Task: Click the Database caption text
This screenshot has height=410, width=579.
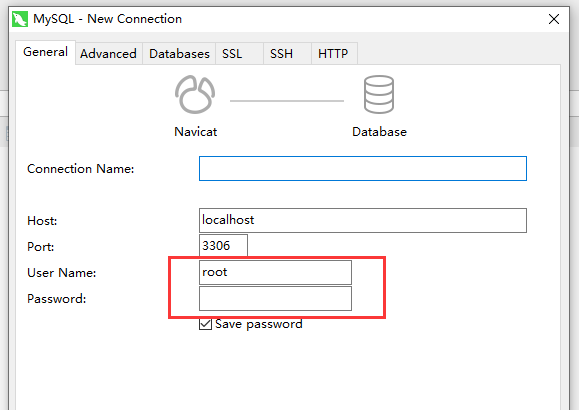Action: [x=379, y=132]
